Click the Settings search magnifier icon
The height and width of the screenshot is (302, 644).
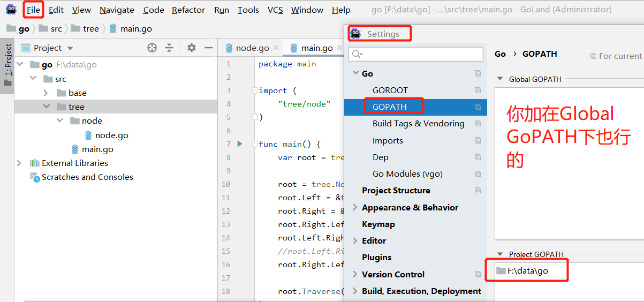click(357, 54)
